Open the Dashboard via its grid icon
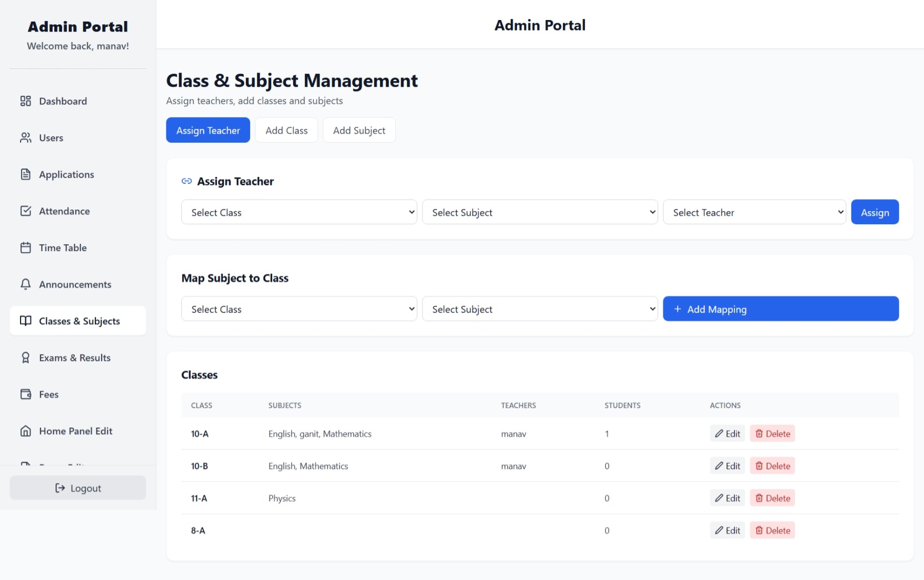This screenshot has height=580, width=924. [25, 101]
